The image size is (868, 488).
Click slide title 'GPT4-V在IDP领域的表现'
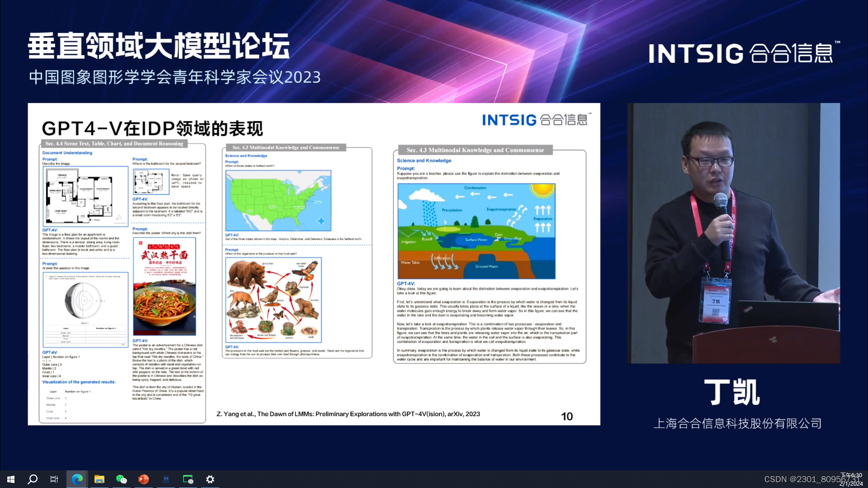(x=152, y=128)
